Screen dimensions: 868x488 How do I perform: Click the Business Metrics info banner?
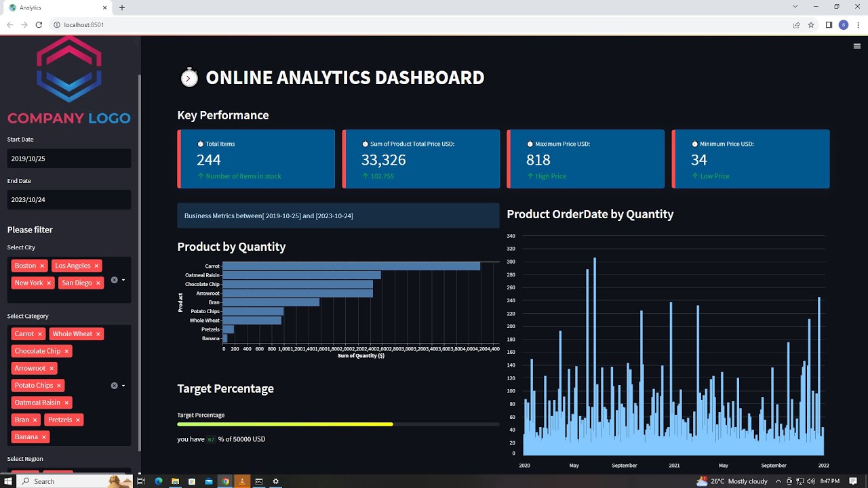click(x=338, y=216)
